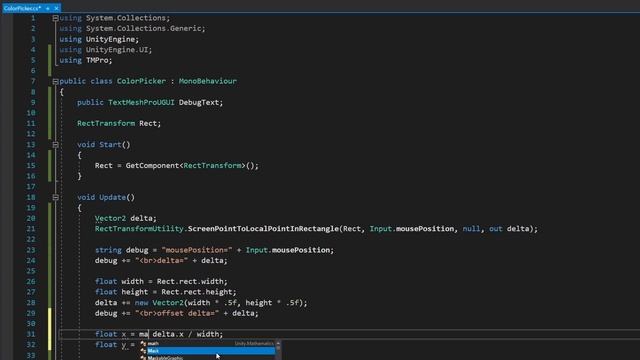Click the highlighted suggestion's type icon
Viewport: 640px width, 360px height.
pos(143,351)
